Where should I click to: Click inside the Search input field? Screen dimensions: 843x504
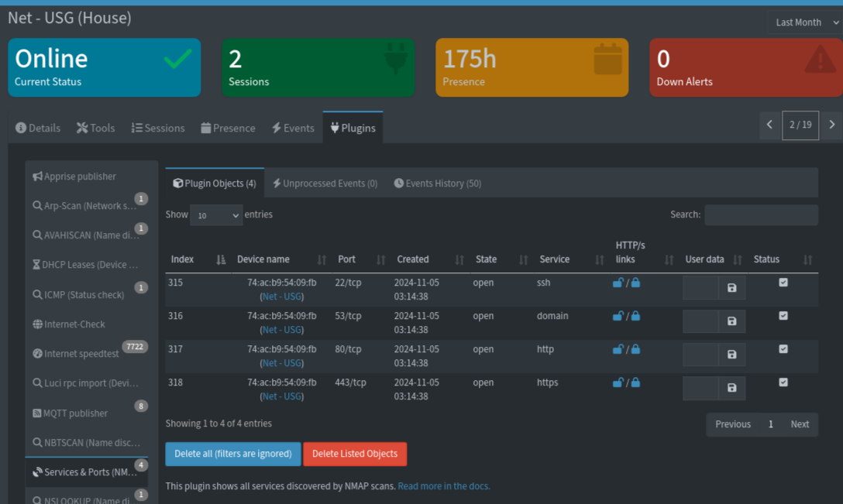761,214
